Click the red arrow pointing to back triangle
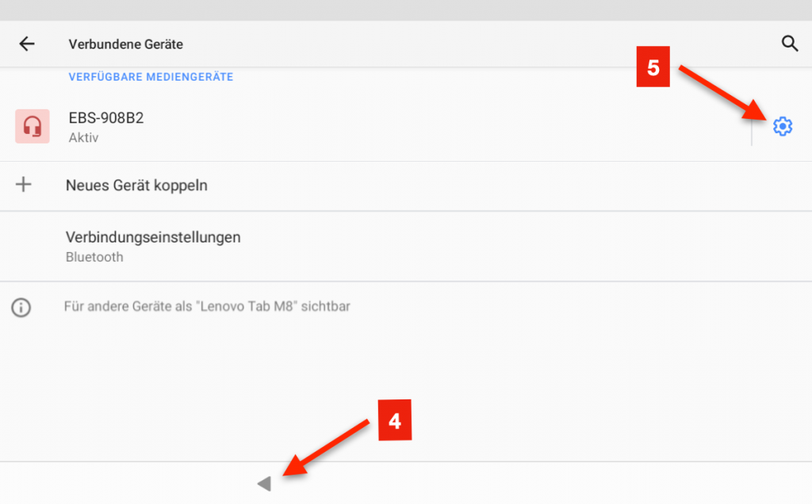Screen dimensions: 812x504 point(327,449)
